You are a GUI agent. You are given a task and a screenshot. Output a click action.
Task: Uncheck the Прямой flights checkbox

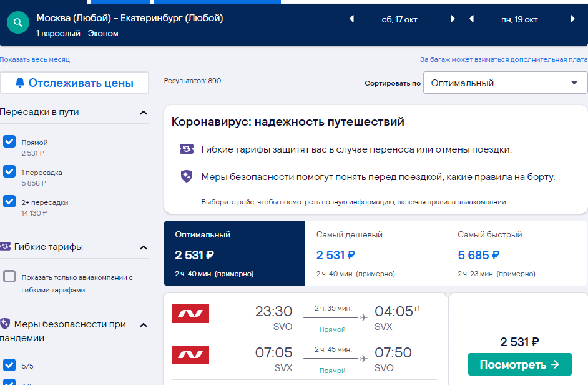[x=9, y=142]
